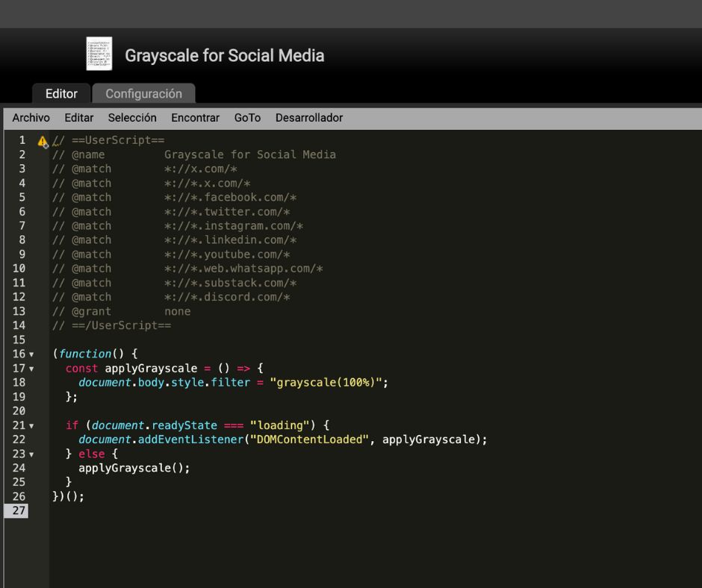Viewport: 702px width, 588px height.
Task: Click the "grayscale(100%)" string
Action: pos(326,383)
